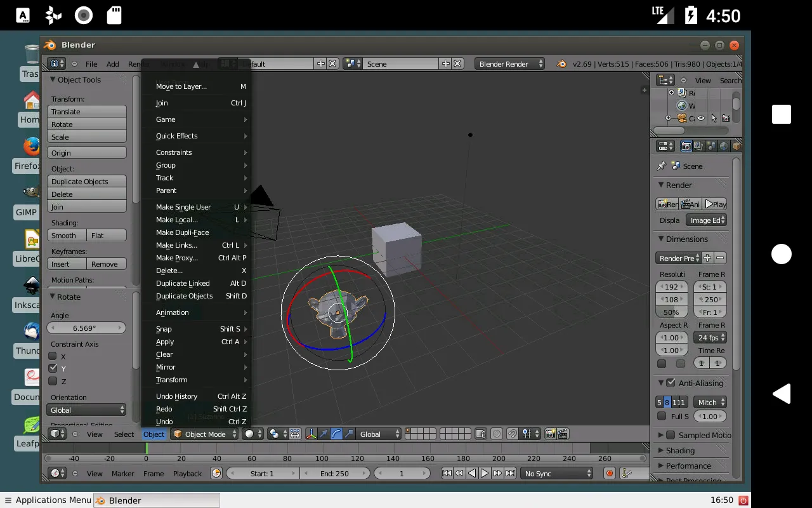Enable the Z constraint axis checkbox
The image size is (812, 508).
tap(53, 381)
